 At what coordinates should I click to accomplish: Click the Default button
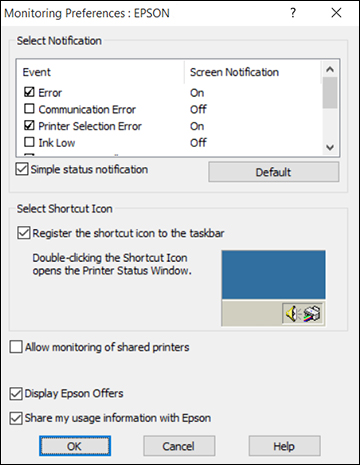[274, 172]
